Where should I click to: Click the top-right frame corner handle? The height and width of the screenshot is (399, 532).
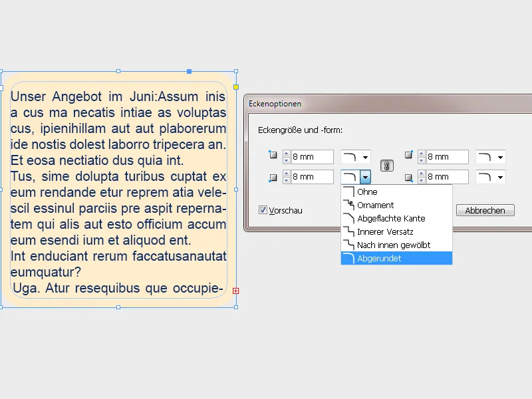pos(236,71)
